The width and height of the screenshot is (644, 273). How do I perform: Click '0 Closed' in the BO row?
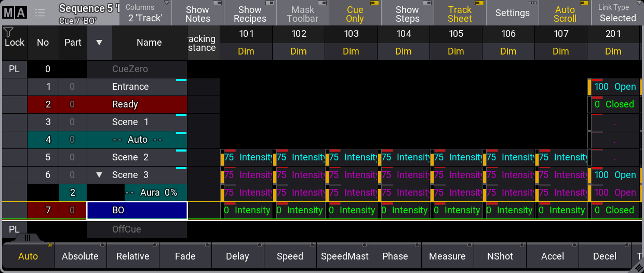(613, 210)
